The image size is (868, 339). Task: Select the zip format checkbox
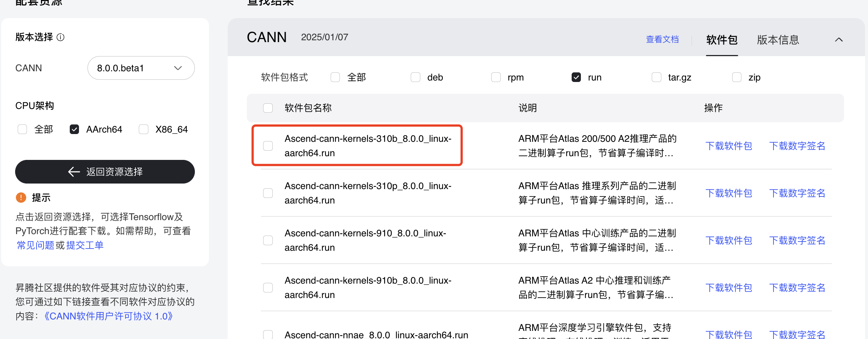click(737, 77)
